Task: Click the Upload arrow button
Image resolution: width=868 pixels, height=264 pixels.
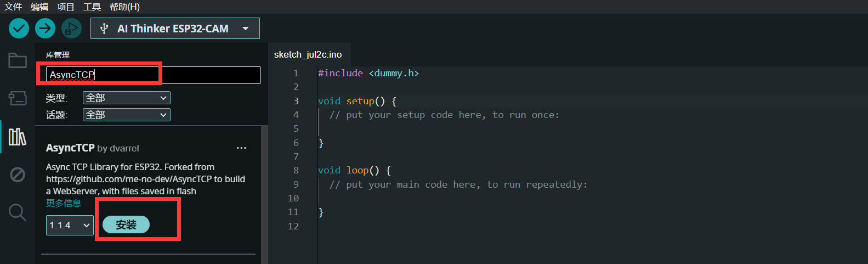Action: coord(45,28)
